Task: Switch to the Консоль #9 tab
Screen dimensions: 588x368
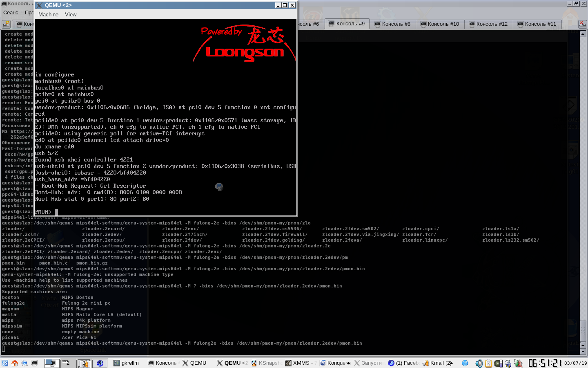Action: click(347, 24)
